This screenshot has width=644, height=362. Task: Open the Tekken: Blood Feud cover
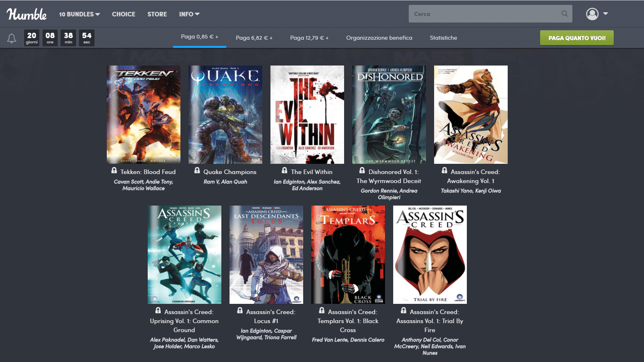coord(144,115)
